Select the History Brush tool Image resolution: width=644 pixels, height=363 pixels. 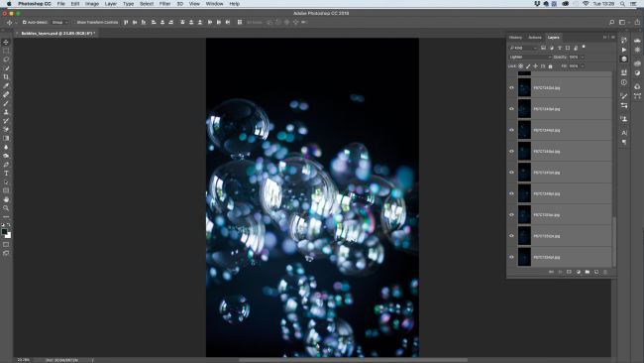tap(6, 121)
